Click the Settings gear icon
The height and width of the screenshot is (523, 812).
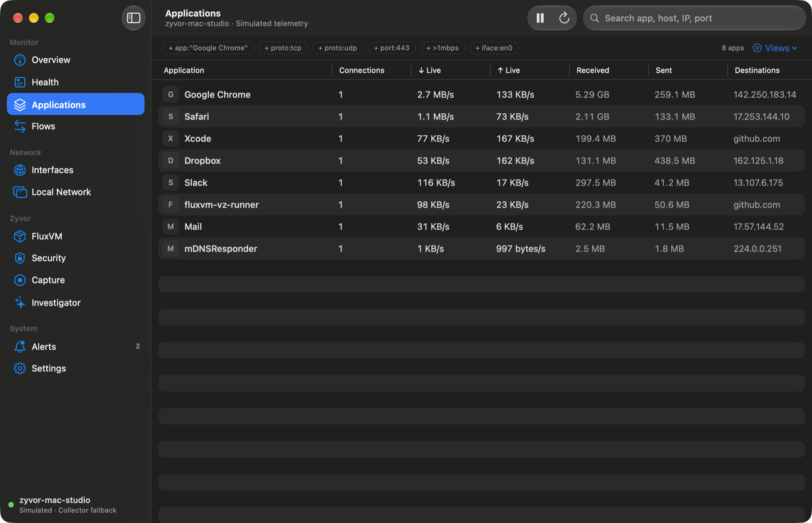(20, 369)
